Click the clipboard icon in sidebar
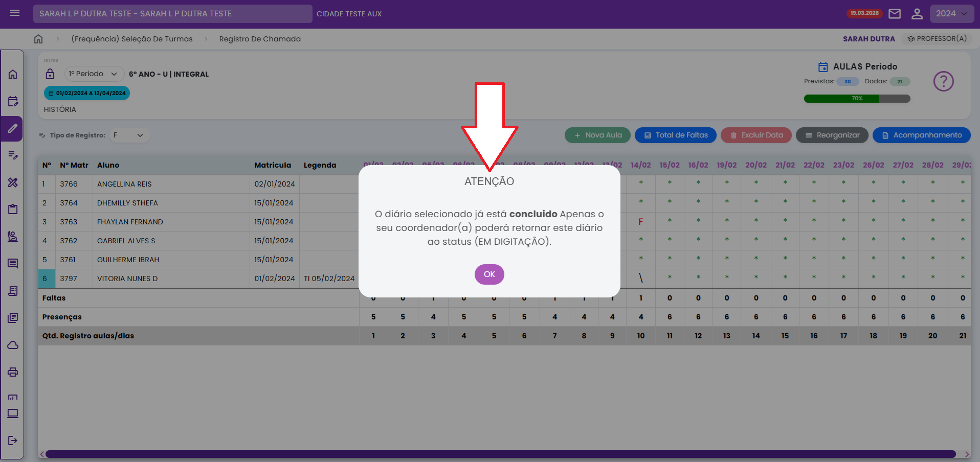 click(13, 209)
